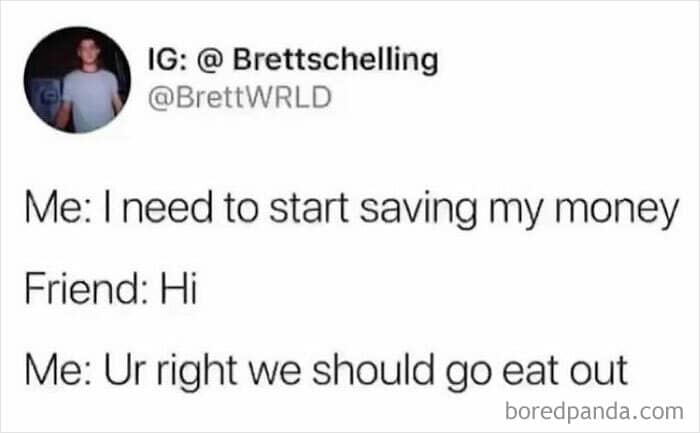Click the word 'need'
The image size is (700, 433).
(x=167, y=208)
